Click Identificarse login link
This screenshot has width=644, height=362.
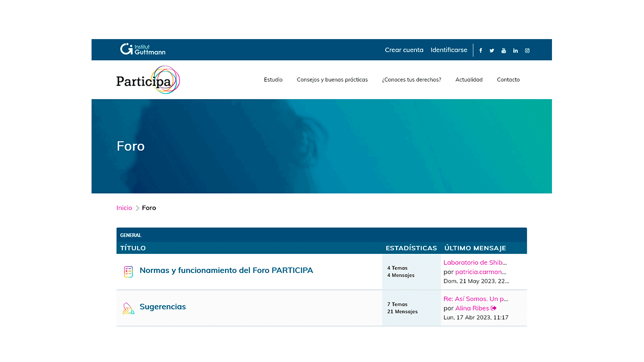(x=449, y=50)
